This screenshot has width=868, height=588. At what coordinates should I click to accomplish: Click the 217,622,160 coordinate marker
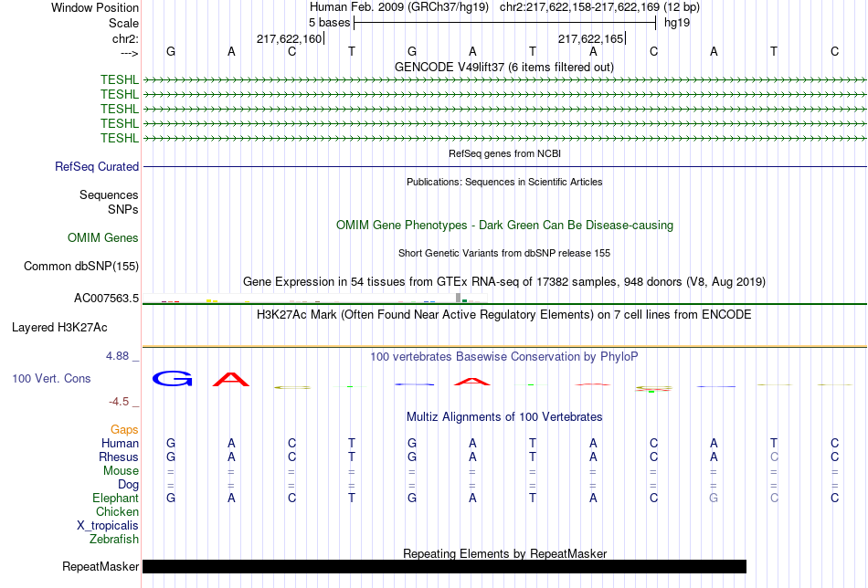(x=289, y=38)
